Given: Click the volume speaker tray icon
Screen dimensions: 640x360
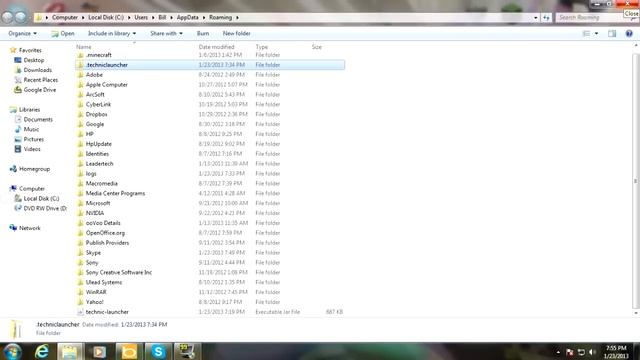Looking at the screenshot, I should [592, 352].
